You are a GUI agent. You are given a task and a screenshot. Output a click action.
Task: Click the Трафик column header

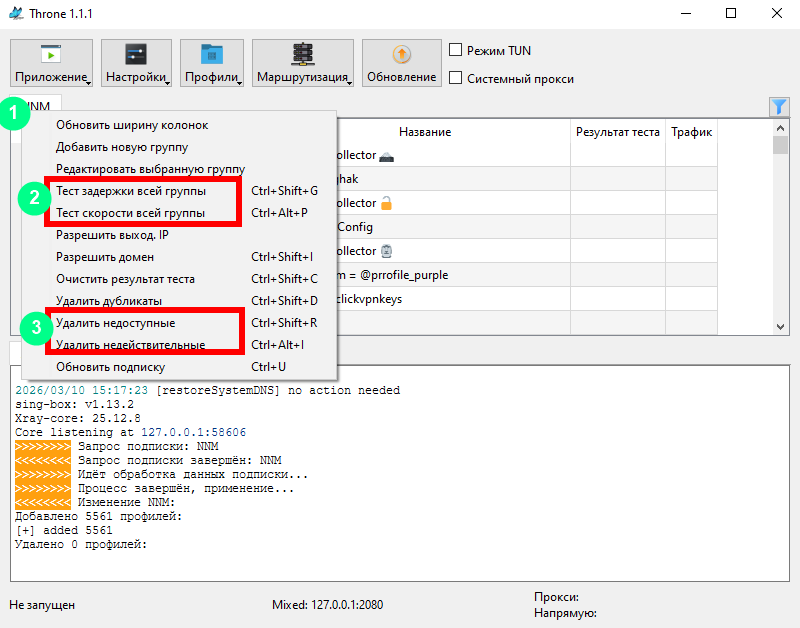coord(691,132)
